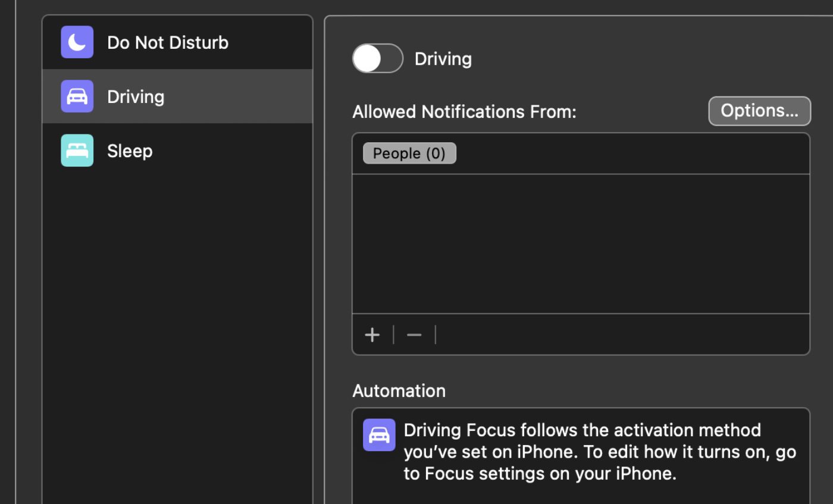This screenshot has height=504, width=833.
Task: Click empty toolbar space right of minus button
Action: coord(619,335)
